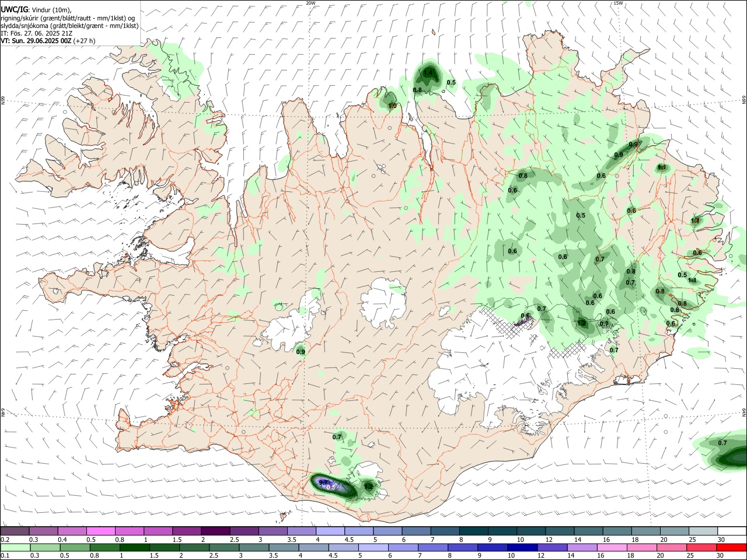The width and height of the screenshot is (747, 560).
Task: Click the 'VT: Sun. 29.06.2025 00Z' valid time
Action: tap(36, 41)
